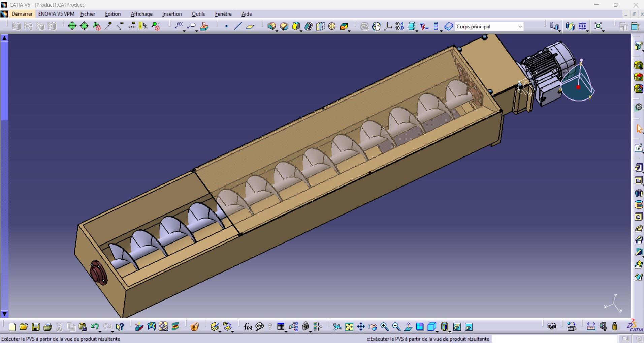This screenshot has width=644, height=343.
Task: Expand the View Mode cube dropdown
Action: tap(450, 332)
